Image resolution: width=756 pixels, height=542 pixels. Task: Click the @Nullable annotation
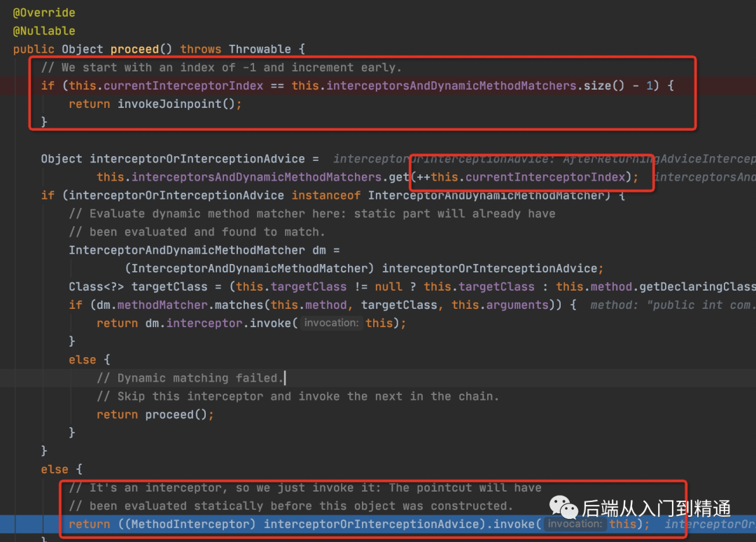(44, 31)
